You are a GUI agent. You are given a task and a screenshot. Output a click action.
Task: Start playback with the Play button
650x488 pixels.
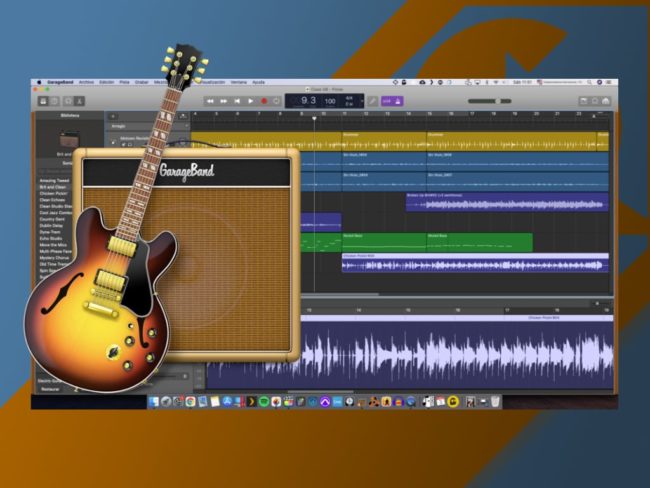pyautogui.click(x=250, y=101)
